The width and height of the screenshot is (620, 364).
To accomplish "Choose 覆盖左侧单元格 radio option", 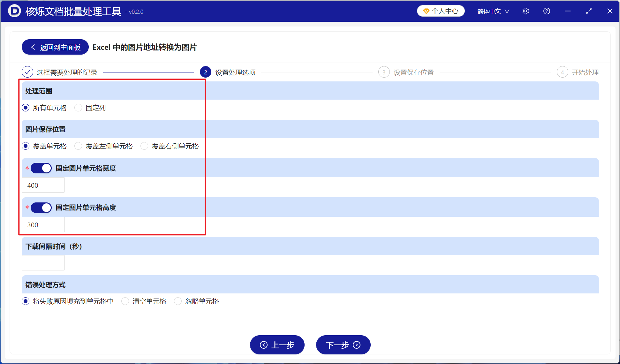I will [x=78, y=146].
